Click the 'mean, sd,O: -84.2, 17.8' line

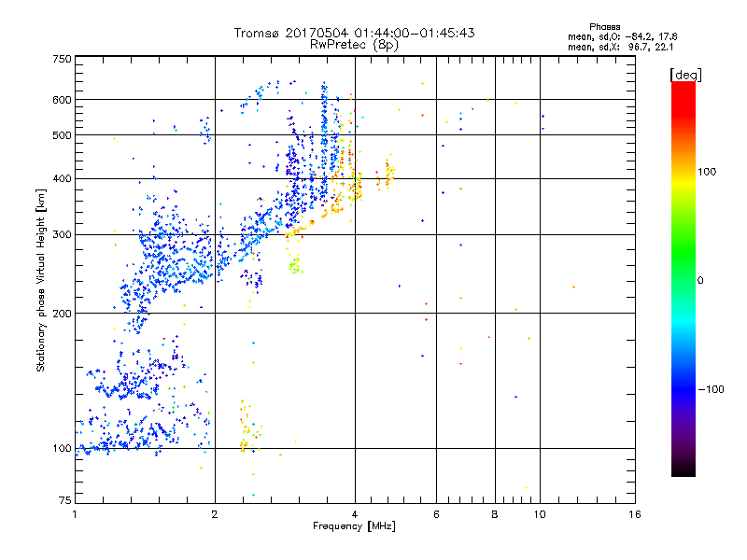622,36
